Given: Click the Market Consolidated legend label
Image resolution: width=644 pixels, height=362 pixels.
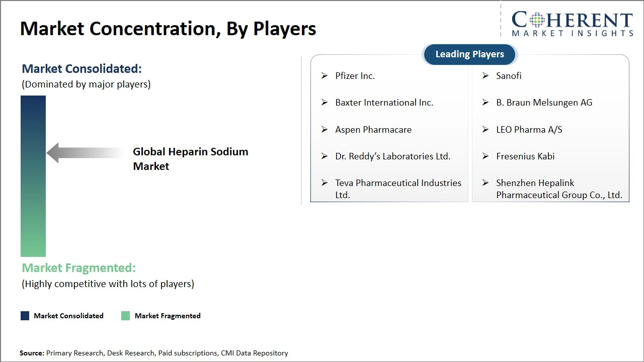Looking at the screenshot, I should (68, 316).
